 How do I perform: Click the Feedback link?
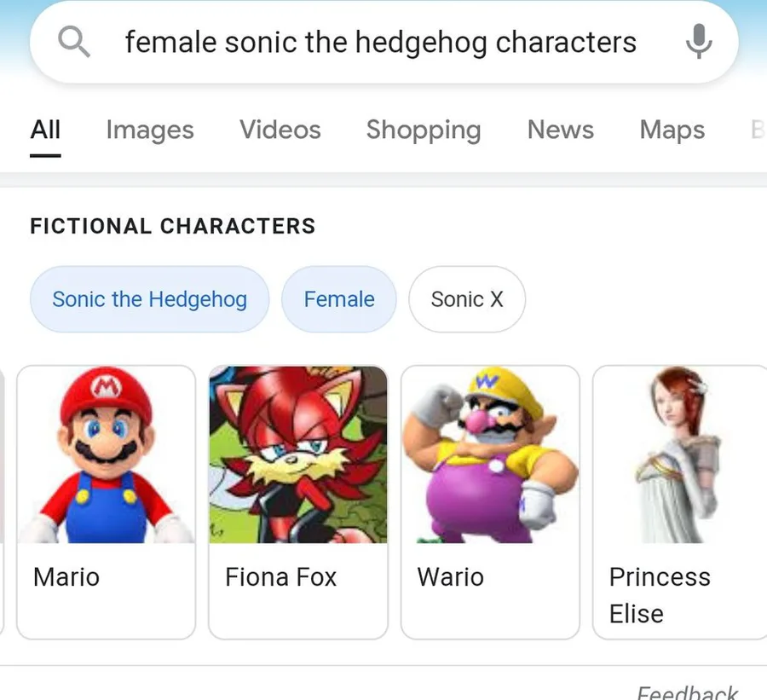[x=687, y=691]
